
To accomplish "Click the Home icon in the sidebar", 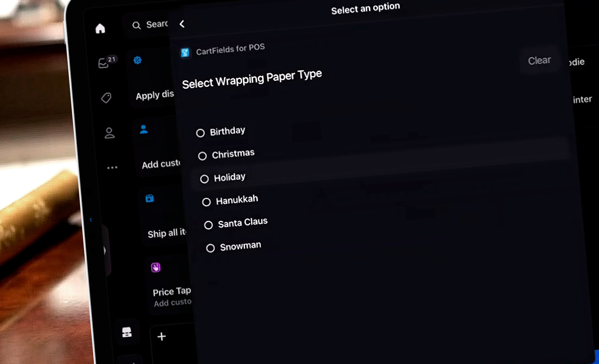I will (101, 29).
